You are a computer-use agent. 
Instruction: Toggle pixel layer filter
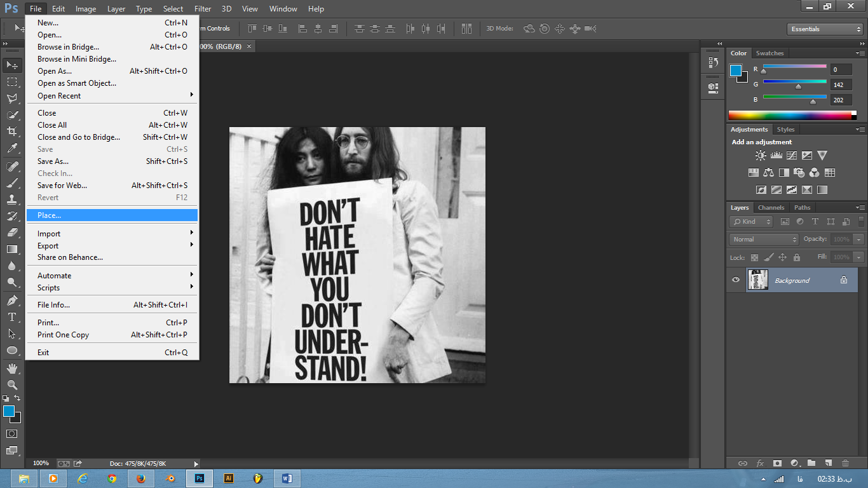(785, 222)
